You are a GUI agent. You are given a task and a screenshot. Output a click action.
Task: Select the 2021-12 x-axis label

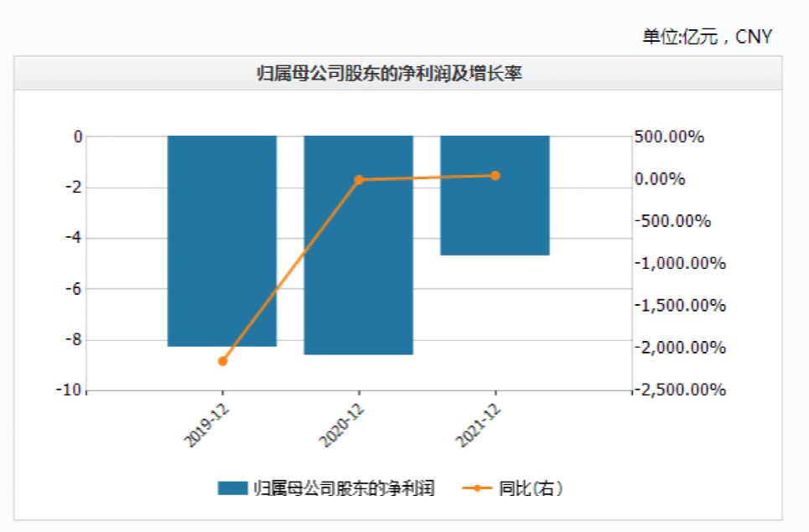[478, 426]
